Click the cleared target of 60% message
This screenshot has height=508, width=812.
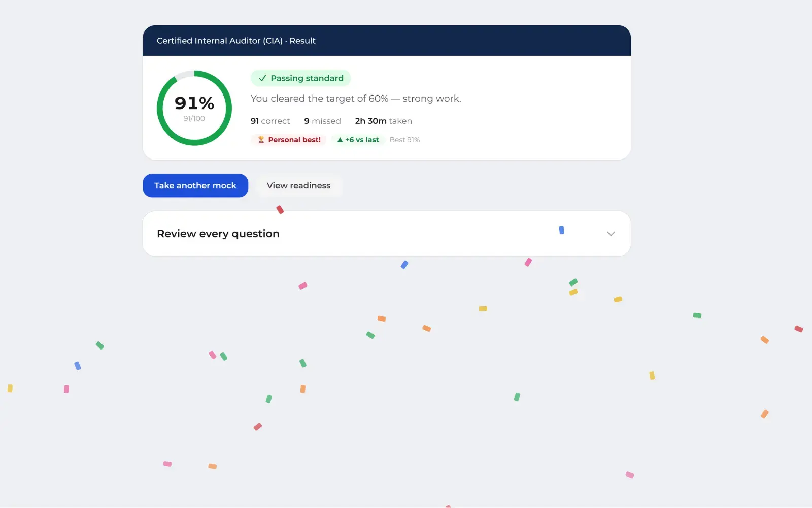[356, 99]
